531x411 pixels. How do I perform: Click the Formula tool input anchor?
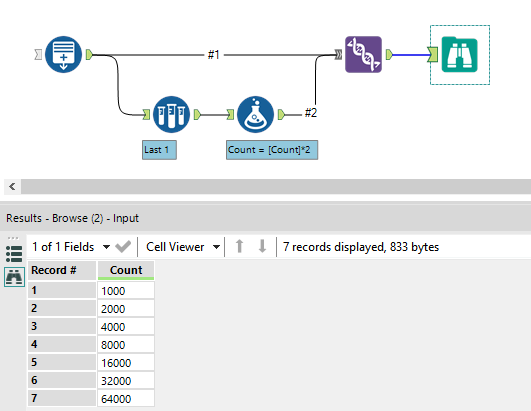[230, 114]
